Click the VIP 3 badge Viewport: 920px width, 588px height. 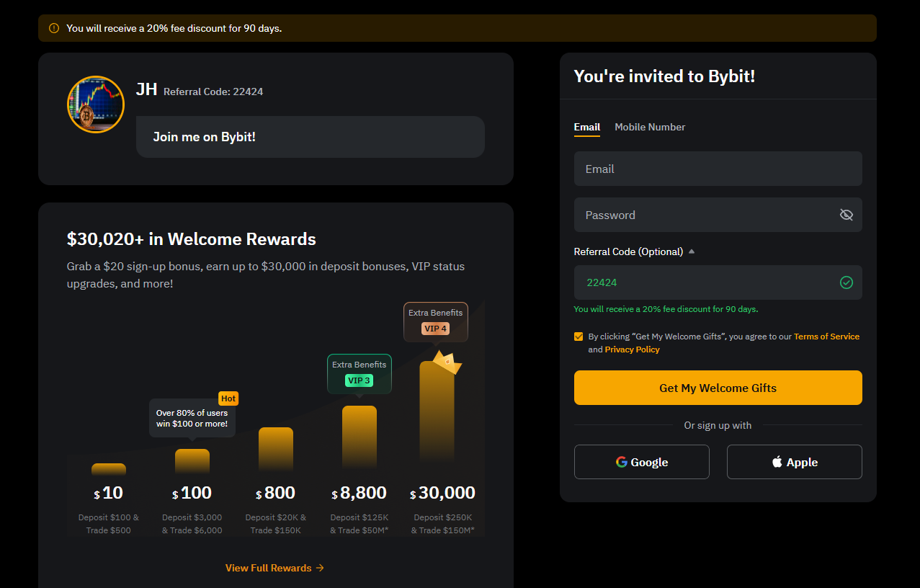[359, 380]
